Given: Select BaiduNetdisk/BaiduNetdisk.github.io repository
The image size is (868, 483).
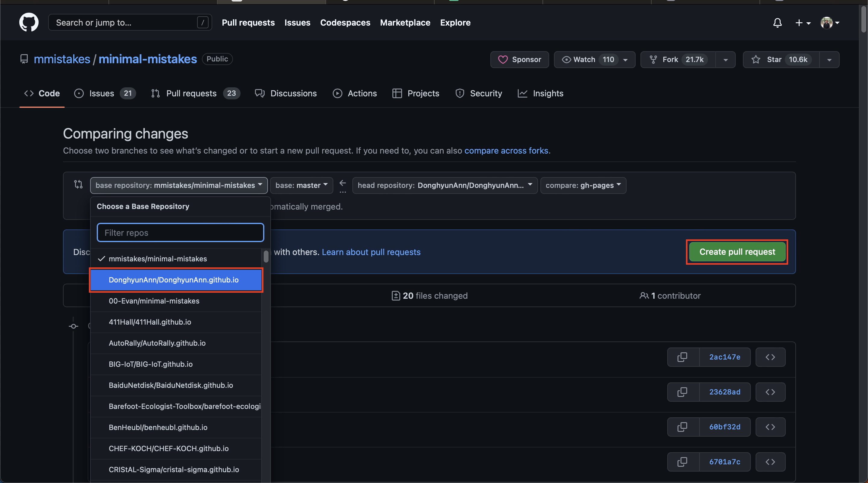Looking at the screenshot, I should tap(176, 385).
